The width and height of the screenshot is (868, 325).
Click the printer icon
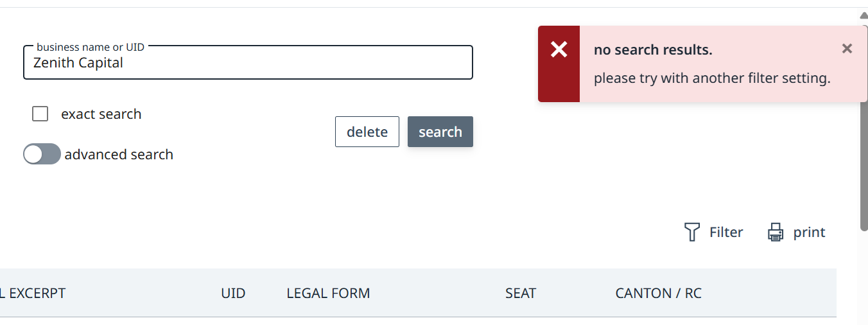[x=776, y=232]
